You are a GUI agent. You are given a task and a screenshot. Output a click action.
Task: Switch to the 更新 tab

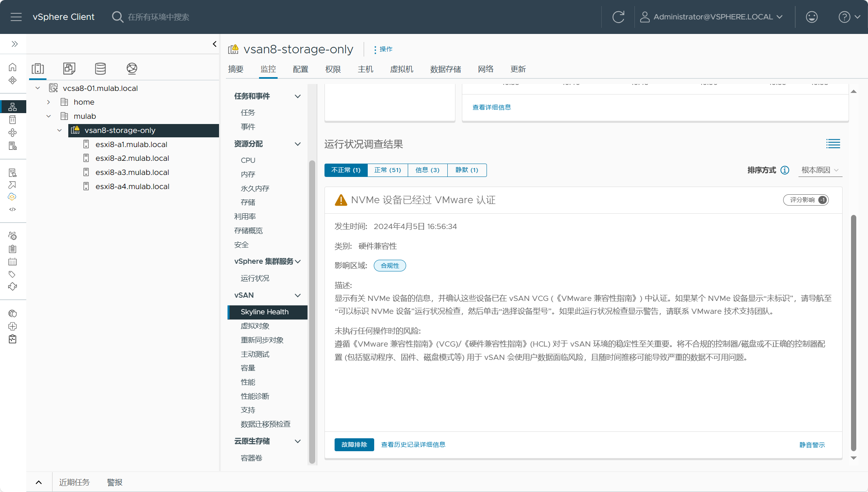coord(518,69)
